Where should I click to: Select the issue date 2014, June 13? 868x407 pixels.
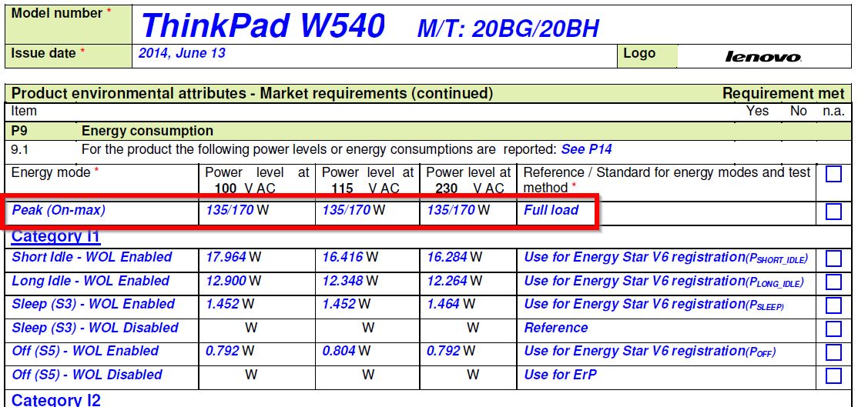pyautogui.click(x=182, y=54)
